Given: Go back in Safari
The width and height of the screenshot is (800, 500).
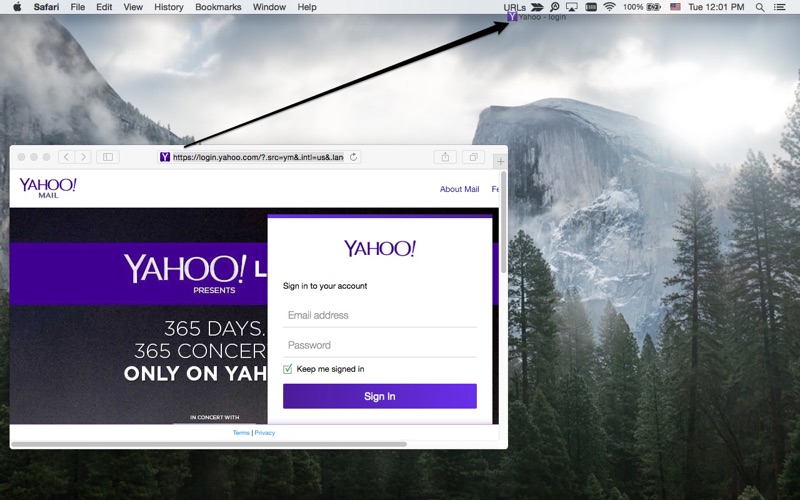Looking at the screenshot, I should tap(66, 157).
